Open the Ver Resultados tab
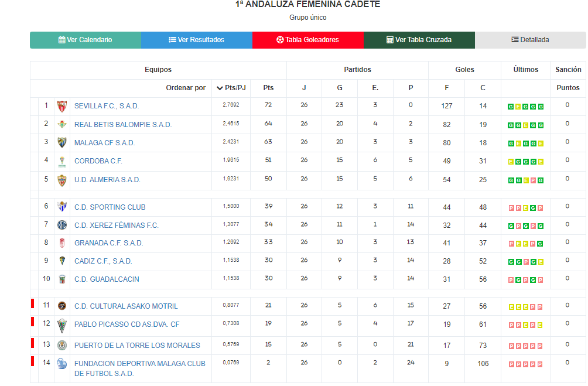 197,40
